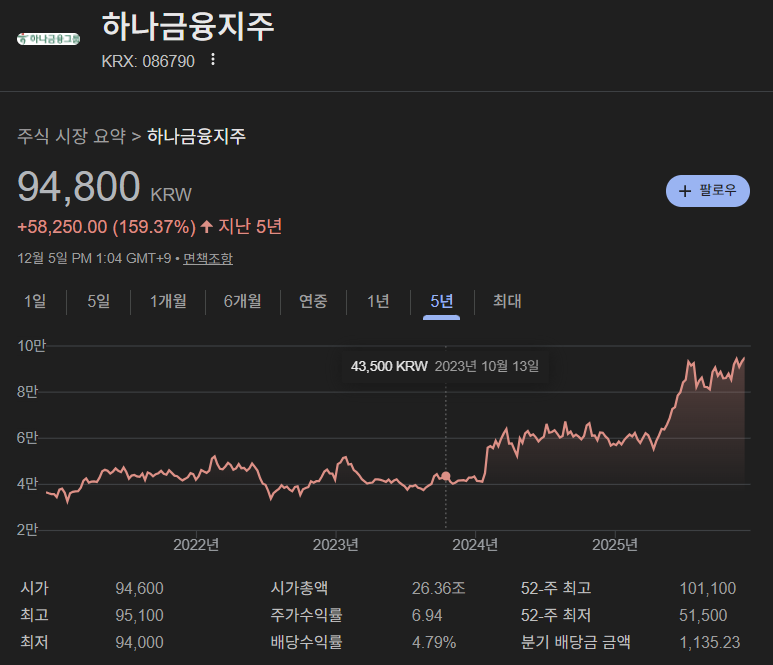Click the 최고 value 95,100
Viewport: 773px width, 665px height.
click(140, 615)
